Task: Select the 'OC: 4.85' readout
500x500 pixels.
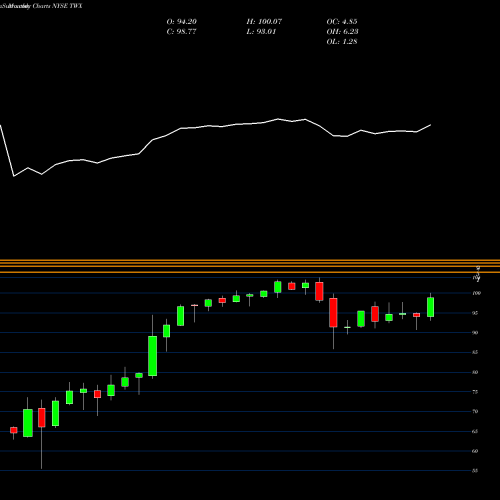Action: pos(342,22)
